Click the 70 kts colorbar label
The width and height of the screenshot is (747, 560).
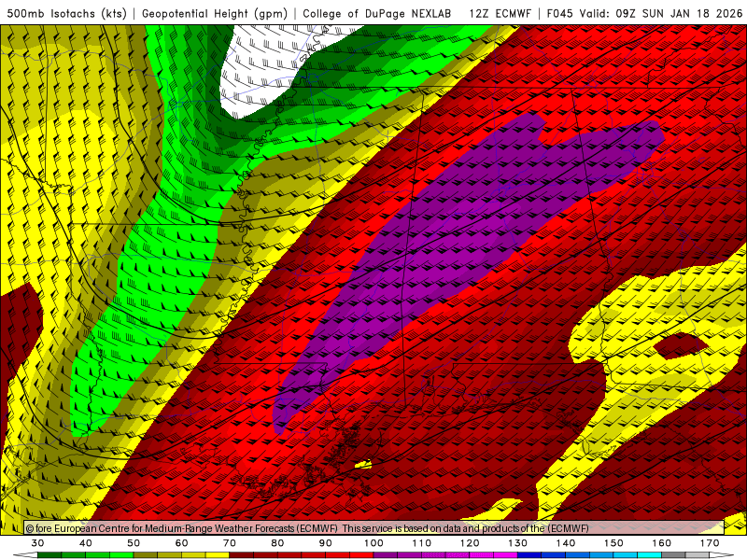tap(230, 542)
